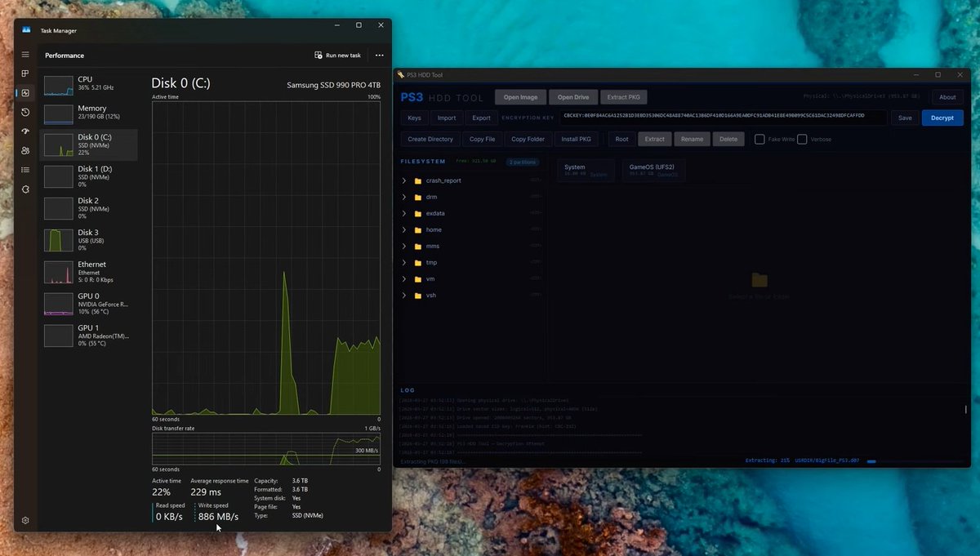Select Disk 3 USB performance entry
The height and width of the screenshot is (556, 980).
(89, 240)
